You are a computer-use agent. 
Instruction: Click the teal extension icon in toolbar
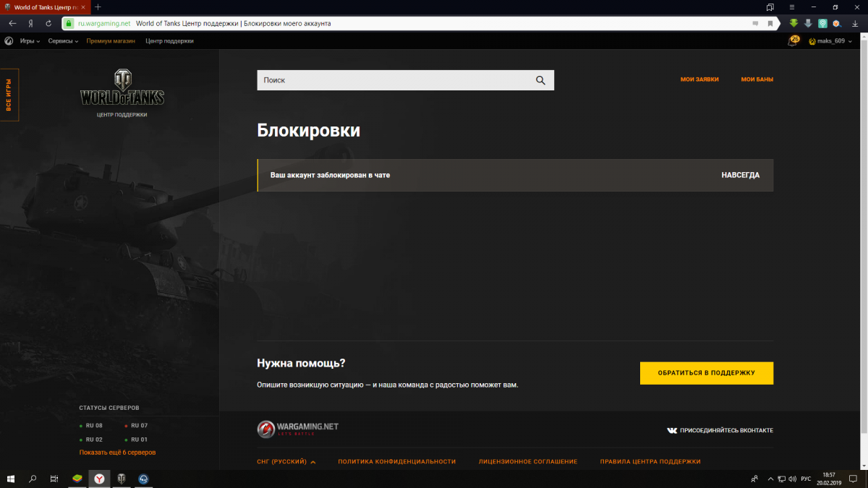(x=822, y=23)
